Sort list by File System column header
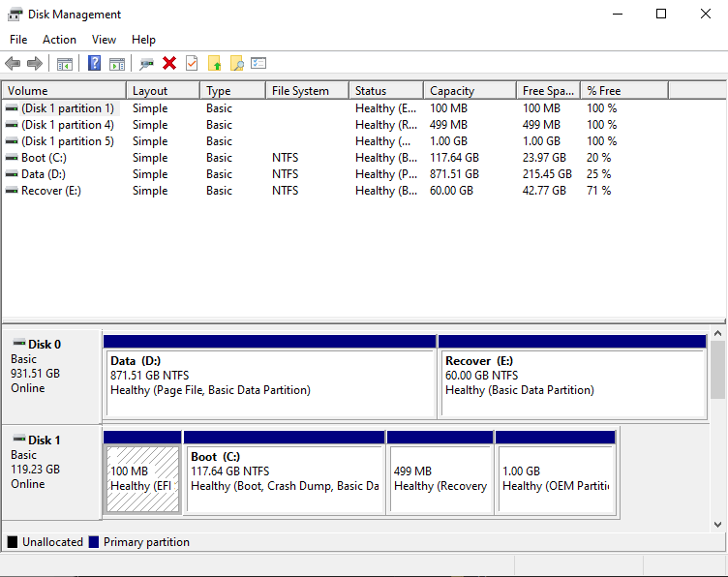This screenshot has height=577, width=728. [x=305, y=91]
